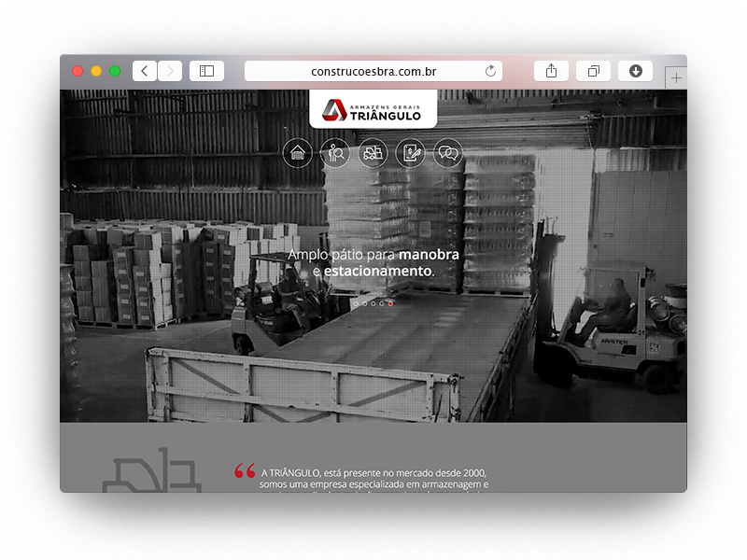The width and height of the screenshot is (747, 560).
Task: Click the construcoesbra.com.br address bar
Action: point(373,71)
